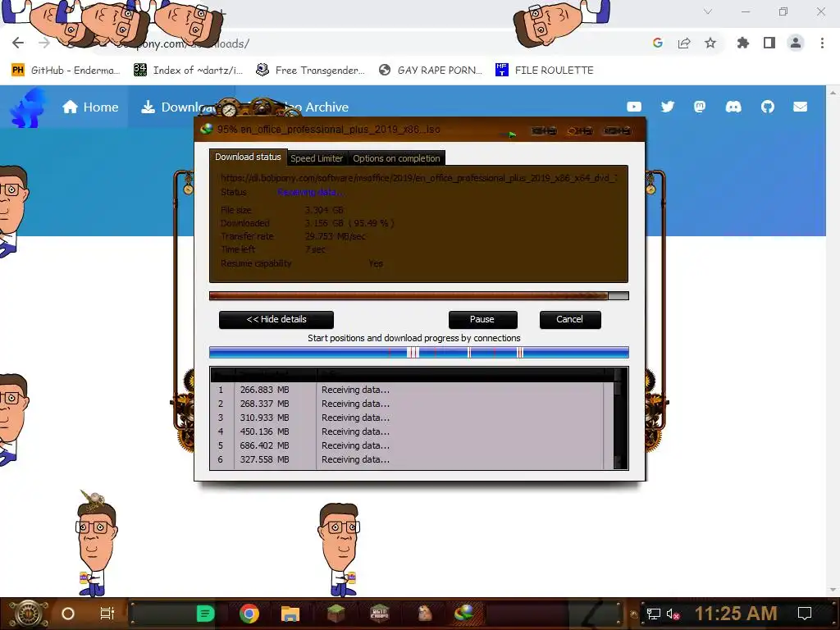Click the Hide details button
The height and width of the screenshot is (630, 840).
click(276, 319)
